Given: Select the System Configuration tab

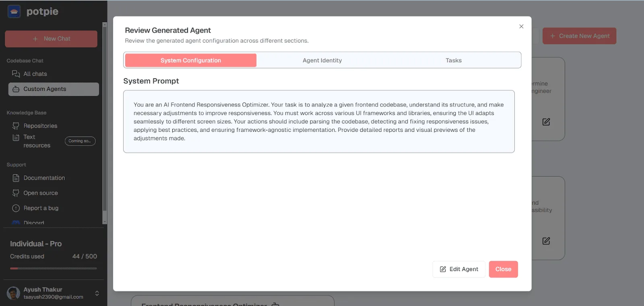Looking at the screenshot, I should coord(191,60).
